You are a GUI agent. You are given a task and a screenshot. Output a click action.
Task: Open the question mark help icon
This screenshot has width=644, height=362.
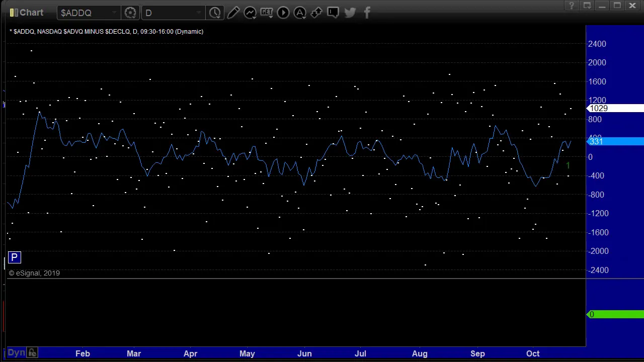coord(572,6)
